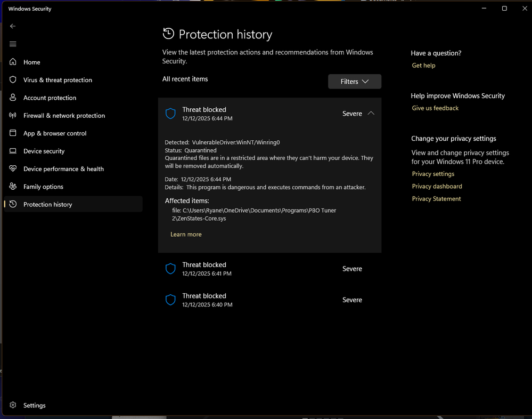Click the Device security laptop icon

13,151
